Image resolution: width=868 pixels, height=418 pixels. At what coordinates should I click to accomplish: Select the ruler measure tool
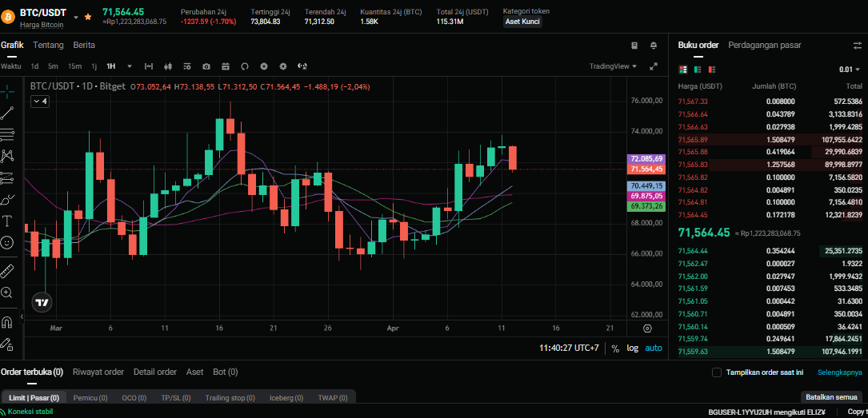[x=7, y=269]
